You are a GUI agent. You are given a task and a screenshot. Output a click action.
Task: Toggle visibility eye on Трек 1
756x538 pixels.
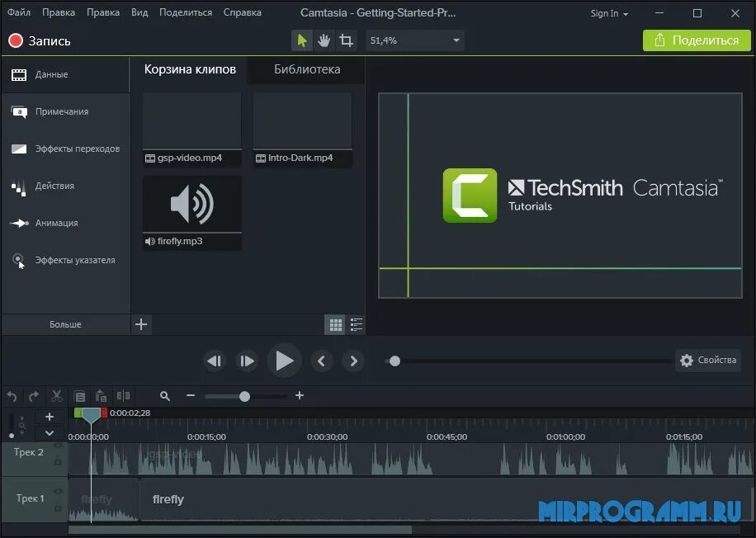pos(58,492)
